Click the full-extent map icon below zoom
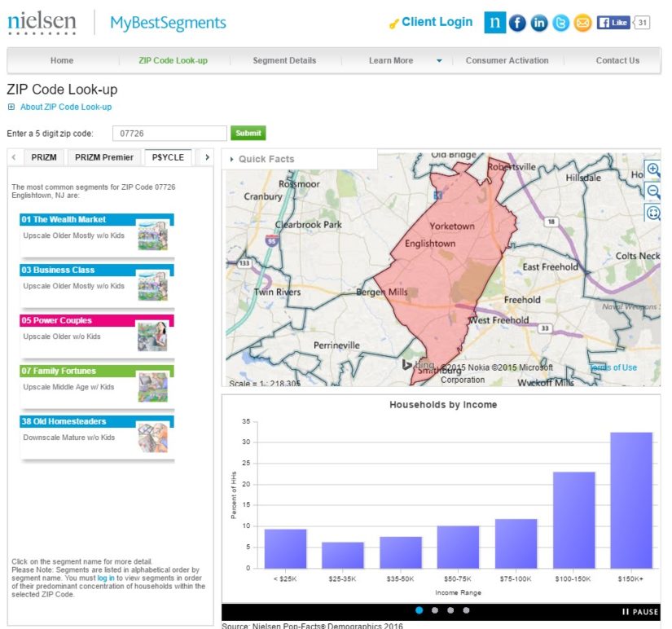This screenshot has height=629, width=672. [652, 213]
